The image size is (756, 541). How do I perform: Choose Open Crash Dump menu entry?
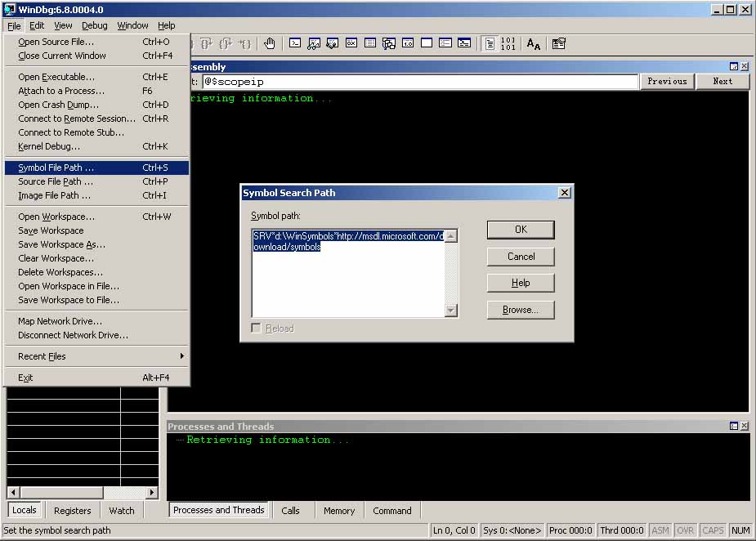pos(96,105)
